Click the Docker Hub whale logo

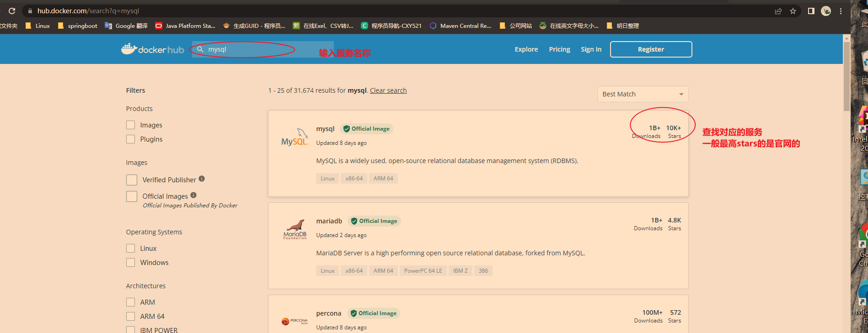pyautogui.click(x=153, y=49)
